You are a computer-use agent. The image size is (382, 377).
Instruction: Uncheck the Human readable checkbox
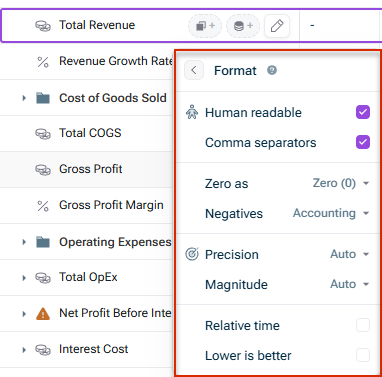363,112
